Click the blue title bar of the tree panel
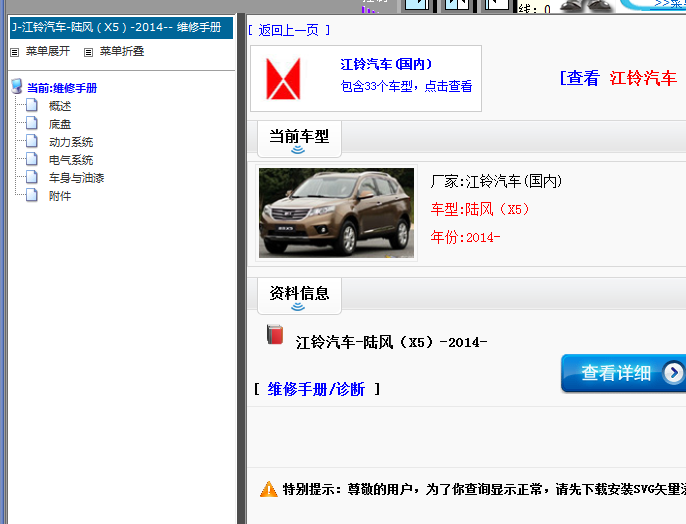Image resolution: width=686 pixels, height=524 pixels. click(121, 28)
